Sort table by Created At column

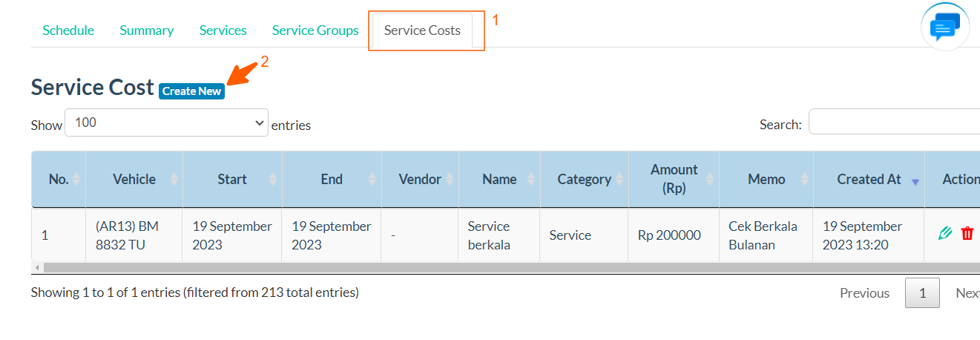coord(869,179)
